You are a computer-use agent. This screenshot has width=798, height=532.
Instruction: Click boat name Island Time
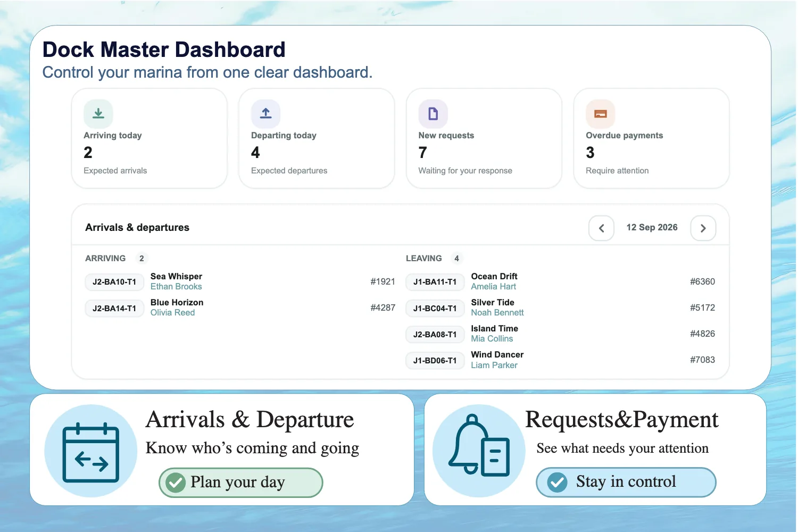click(x=495, y=329)
